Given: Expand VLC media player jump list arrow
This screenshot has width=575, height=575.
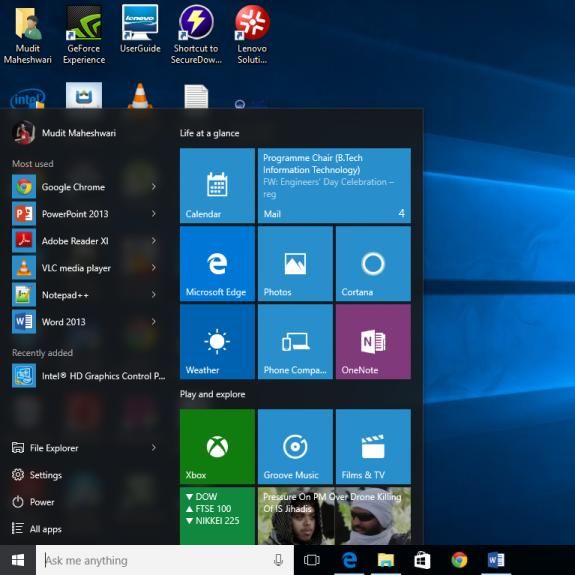Looking at the screenshot, I should 154,268.
